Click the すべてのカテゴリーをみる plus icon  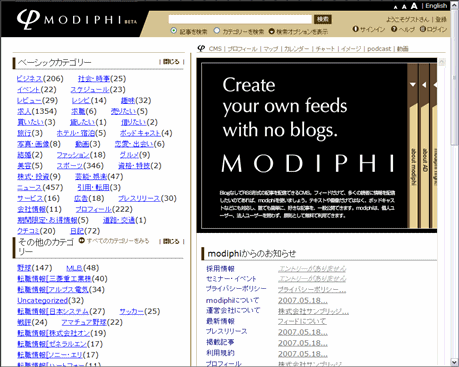coord(82,240)
